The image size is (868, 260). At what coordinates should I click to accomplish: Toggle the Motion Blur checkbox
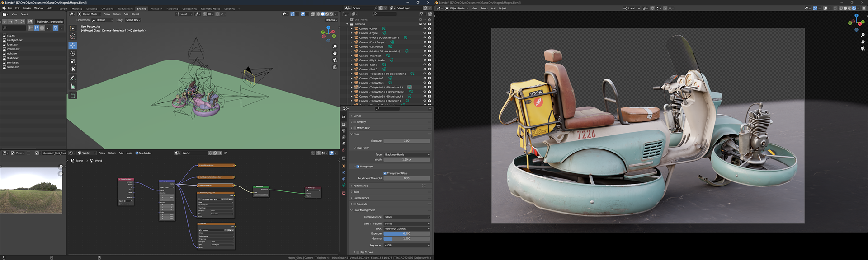tap(354, 128)
